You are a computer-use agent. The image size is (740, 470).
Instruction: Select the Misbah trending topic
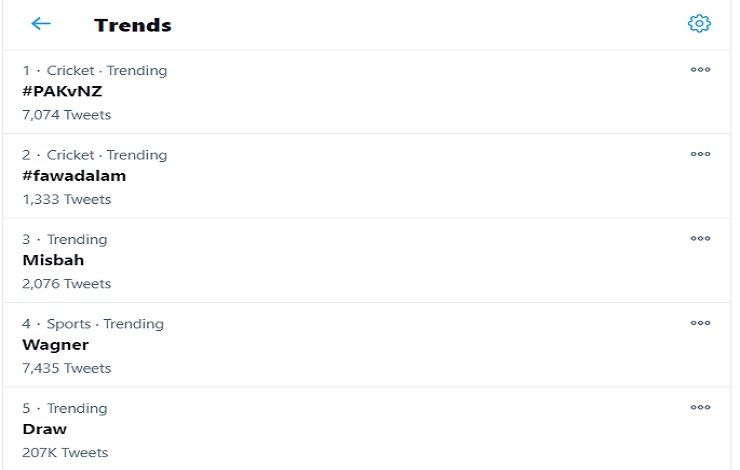(x=53, y=260)
